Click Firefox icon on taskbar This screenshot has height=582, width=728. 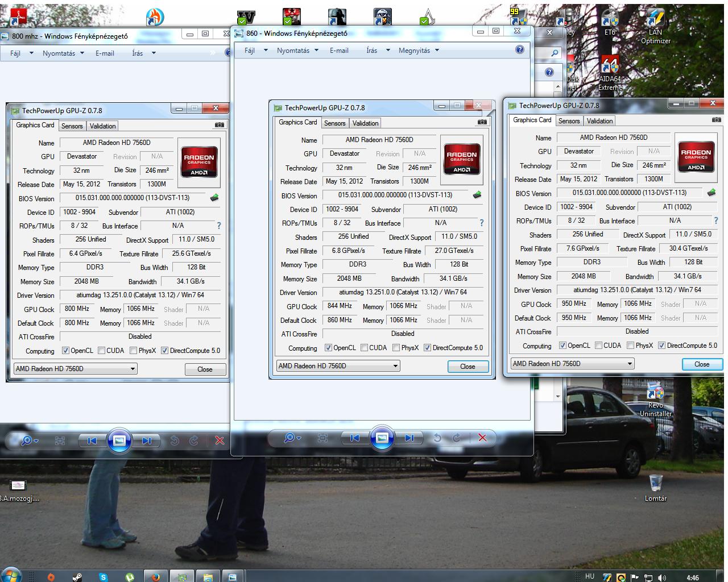156,576
